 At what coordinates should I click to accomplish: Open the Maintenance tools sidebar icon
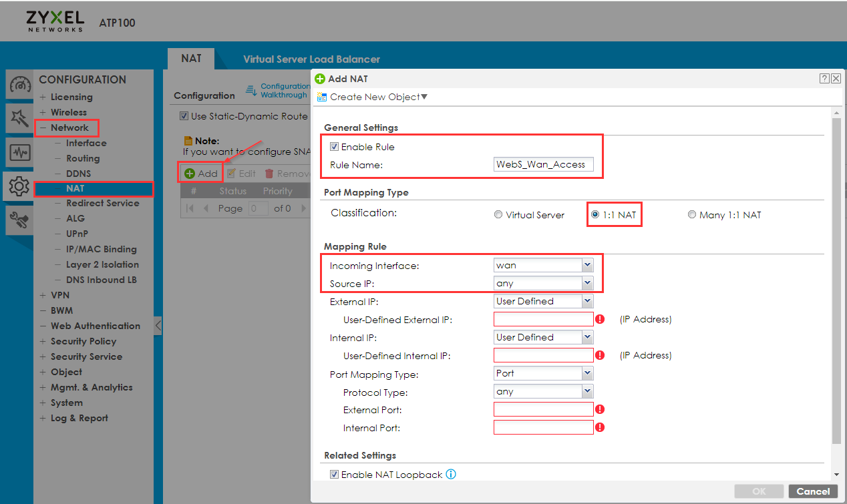18,220
